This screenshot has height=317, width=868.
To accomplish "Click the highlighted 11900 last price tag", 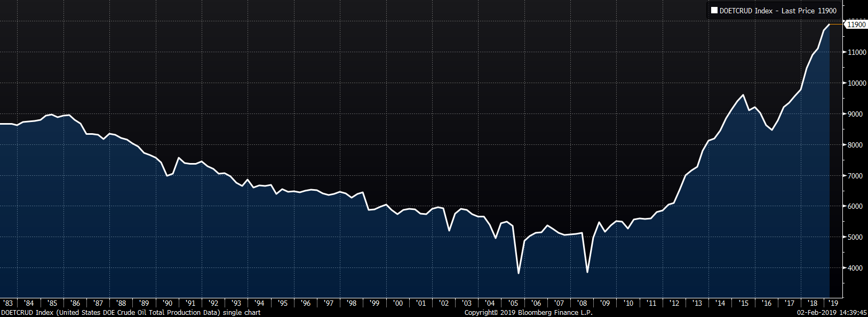I will point(856,25).
